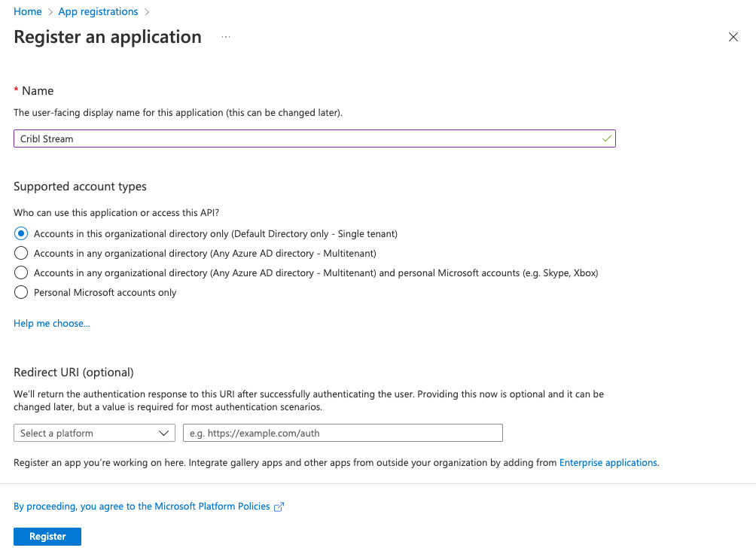Click the close X on the registration pane
The image size is (756, 557).
(733, 36)
